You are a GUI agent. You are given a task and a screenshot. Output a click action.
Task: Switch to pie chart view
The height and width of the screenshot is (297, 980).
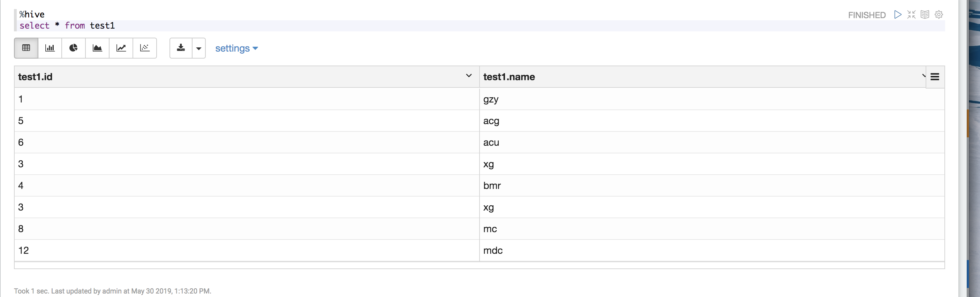pos(74,48)
